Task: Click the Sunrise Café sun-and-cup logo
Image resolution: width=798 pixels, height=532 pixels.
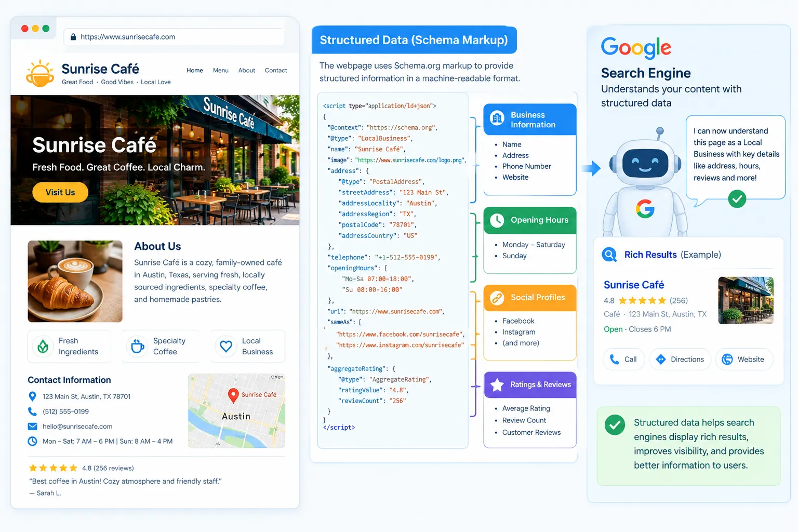Action: 40,73
